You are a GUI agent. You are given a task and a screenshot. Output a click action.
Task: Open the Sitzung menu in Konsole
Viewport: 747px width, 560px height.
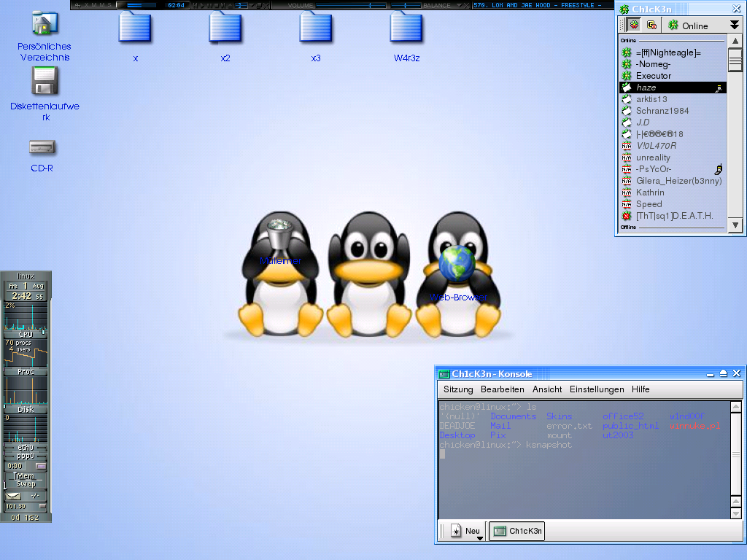pos(458,389)
